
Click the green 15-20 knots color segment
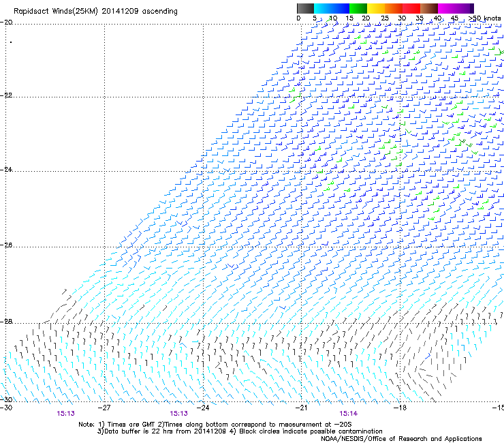click(358, 8)
